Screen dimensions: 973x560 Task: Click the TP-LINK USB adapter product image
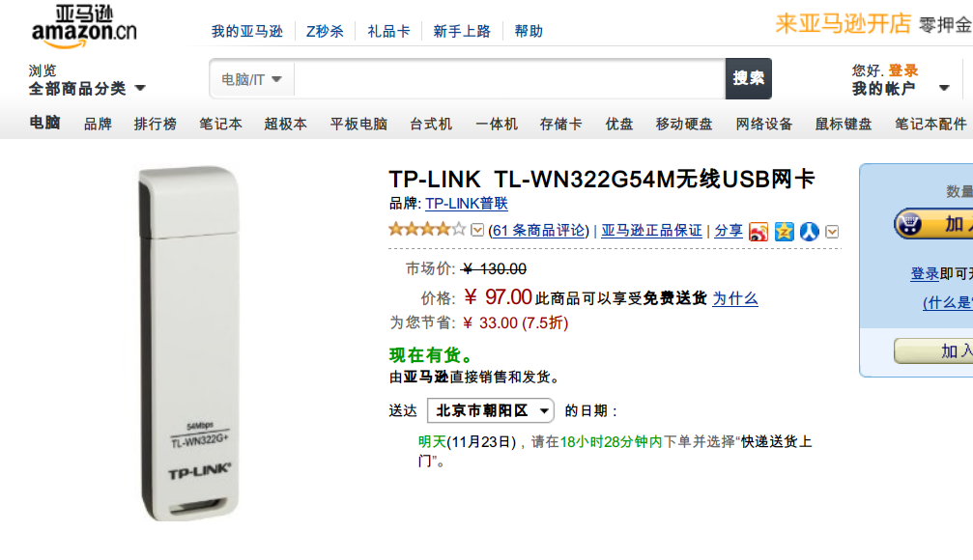(x=189, y=343)
